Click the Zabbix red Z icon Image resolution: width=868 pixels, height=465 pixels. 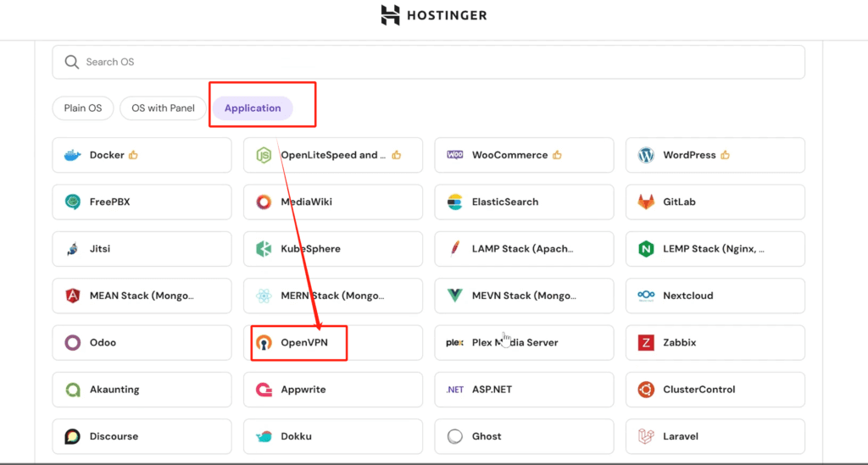click(646, 343)
